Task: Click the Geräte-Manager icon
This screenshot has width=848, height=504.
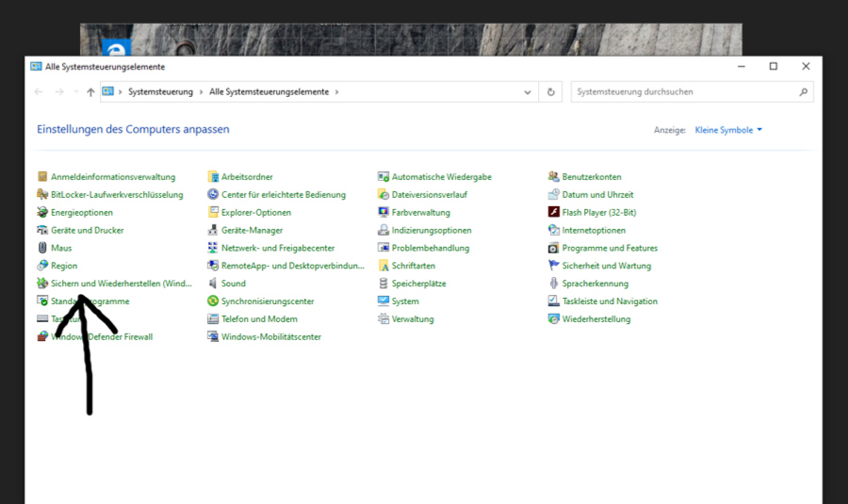Action: (213, 231)
